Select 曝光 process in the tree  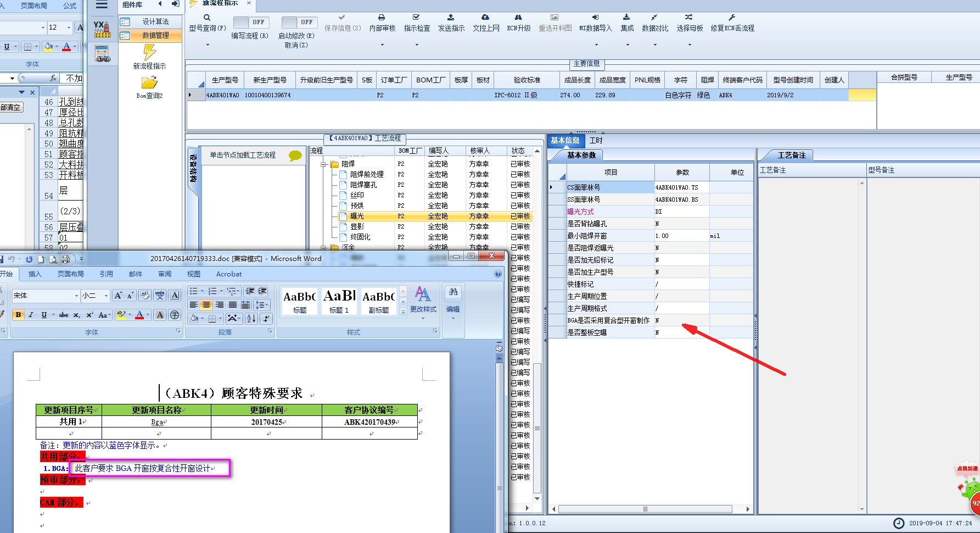(x=357, y=216)
